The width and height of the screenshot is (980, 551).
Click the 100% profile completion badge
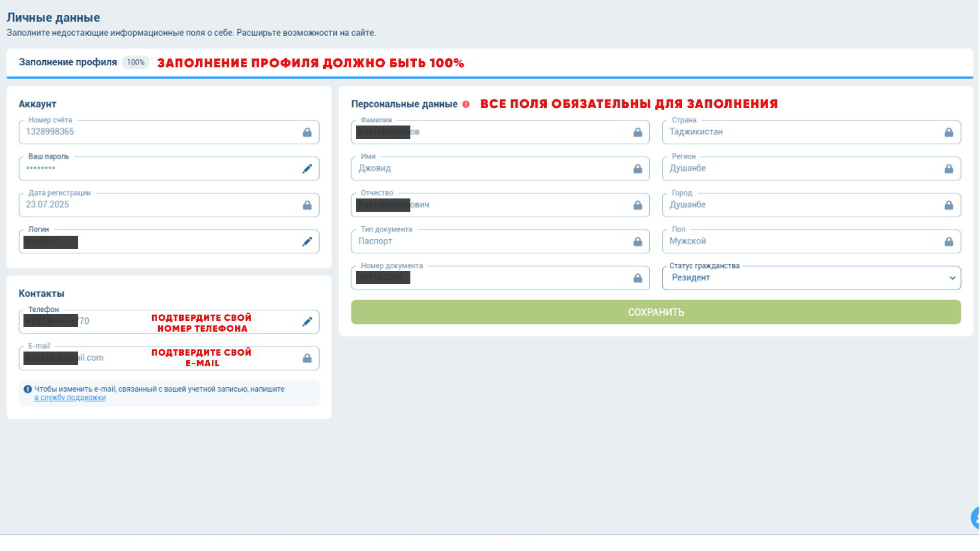pos(135,62)
